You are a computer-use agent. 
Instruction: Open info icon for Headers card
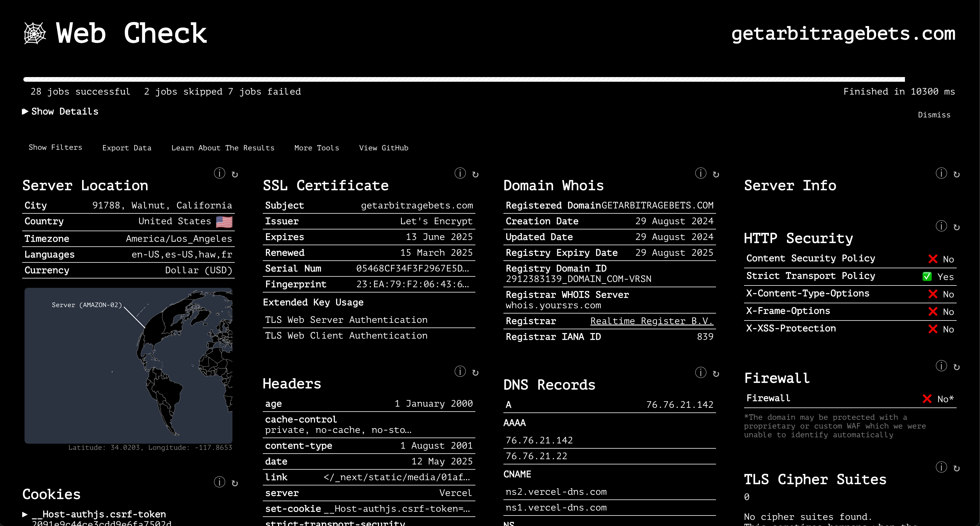click(460, 372)
